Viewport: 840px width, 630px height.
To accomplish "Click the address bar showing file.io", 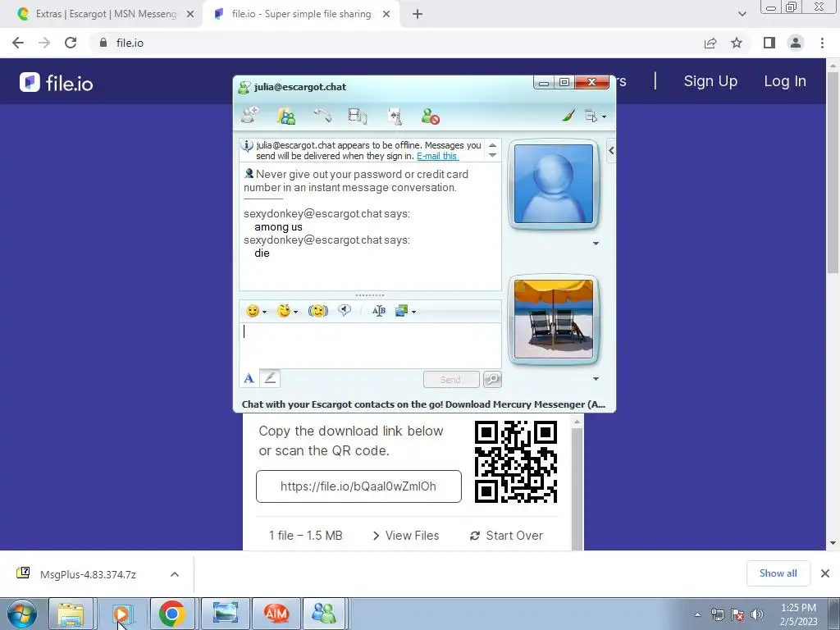I will [x=396, y=43].
